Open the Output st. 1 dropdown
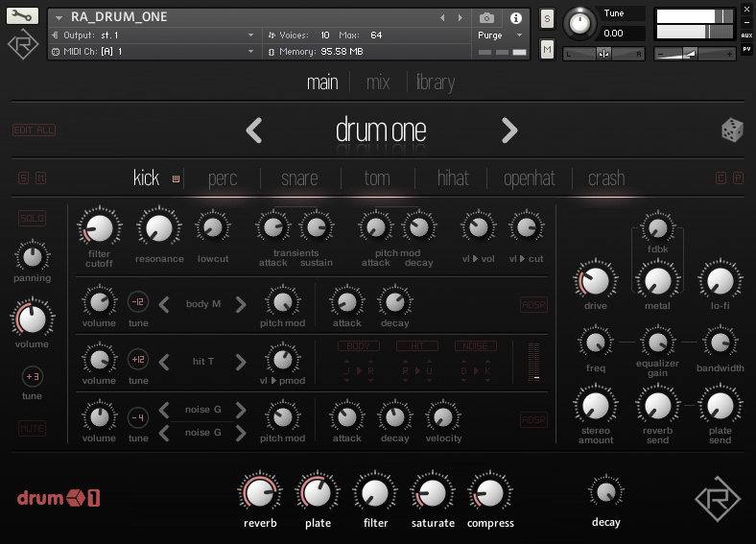Image resolution: width=756 pixels, height=544 pixels. [250, 35]
